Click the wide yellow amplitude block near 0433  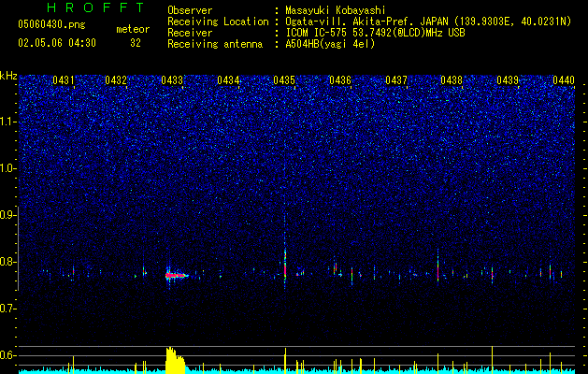click(176, 359)
